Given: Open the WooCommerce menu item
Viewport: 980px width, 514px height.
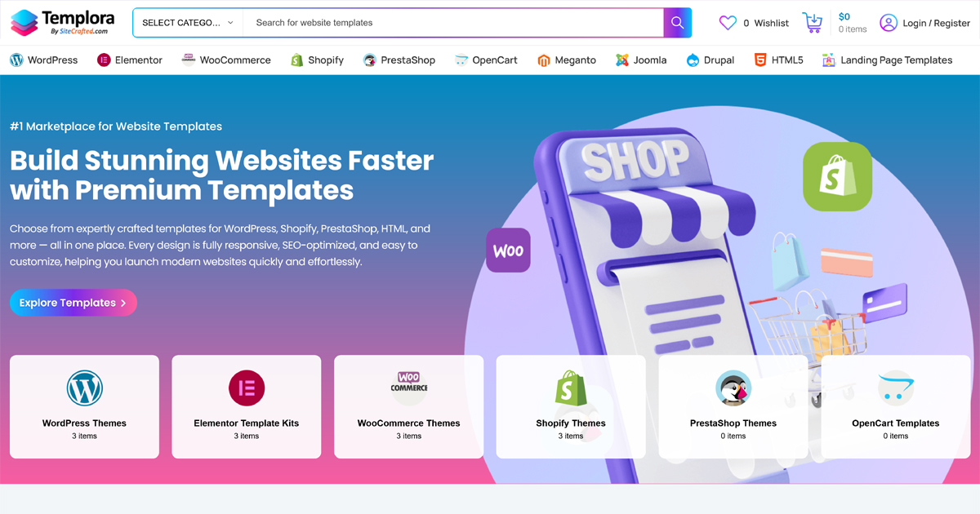Looking at the screenshot, I should coord(226,60).
